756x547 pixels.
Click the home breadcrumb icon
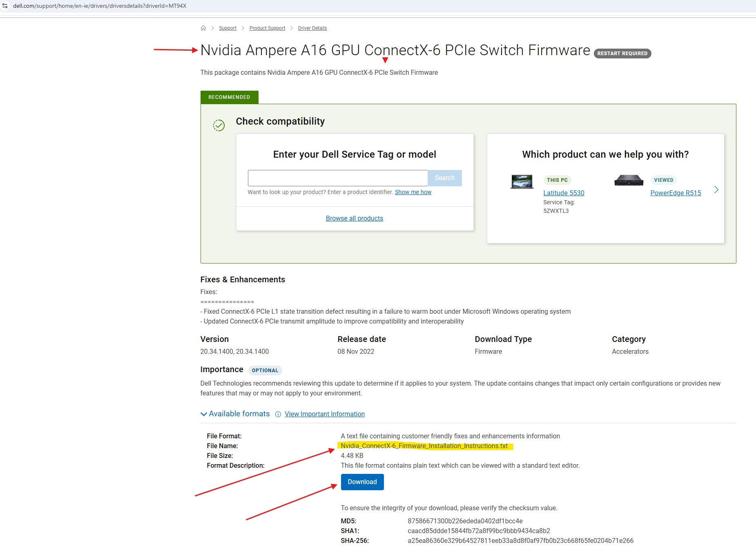click(x=203, y=28)
